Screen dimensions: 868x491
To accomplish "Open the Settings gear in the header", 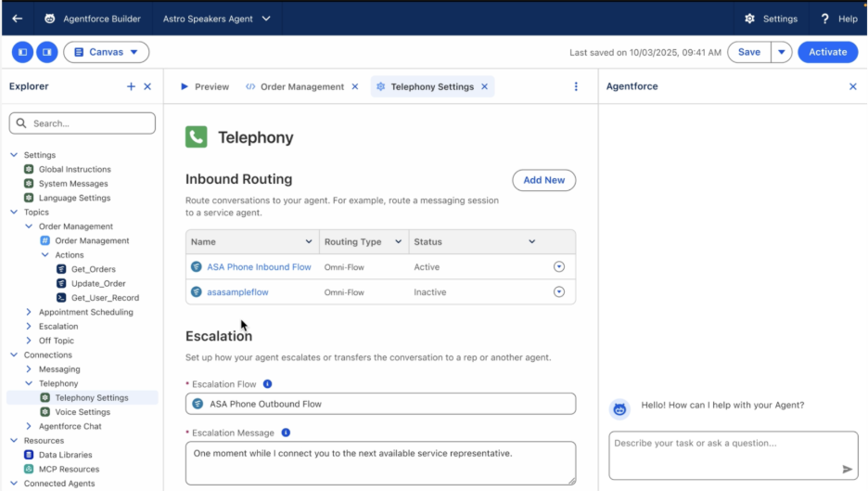I will (749, 19).
